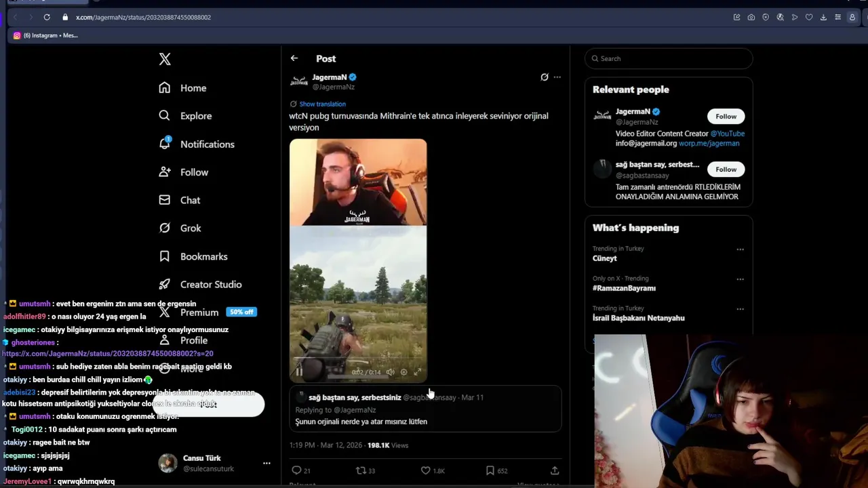This screenshot has height=488, width=868.
Task: Click the X search field
Action: click(669, 59)
